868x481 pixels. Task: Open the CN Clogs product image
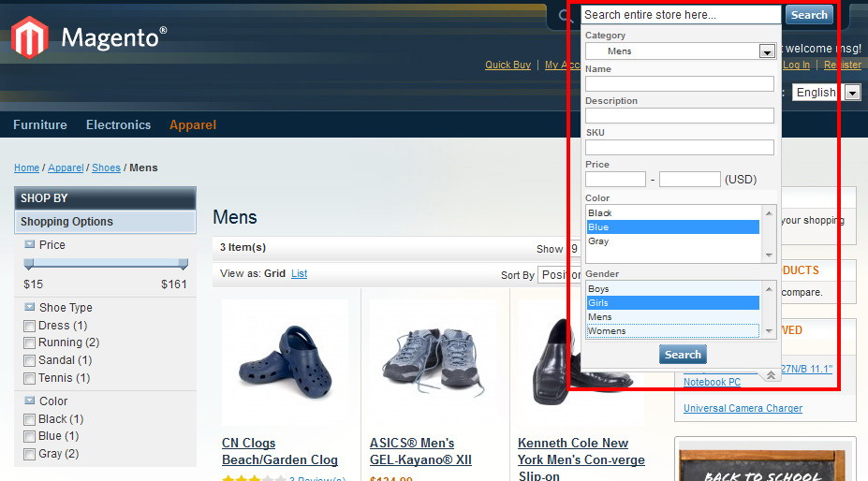(285, 360)
